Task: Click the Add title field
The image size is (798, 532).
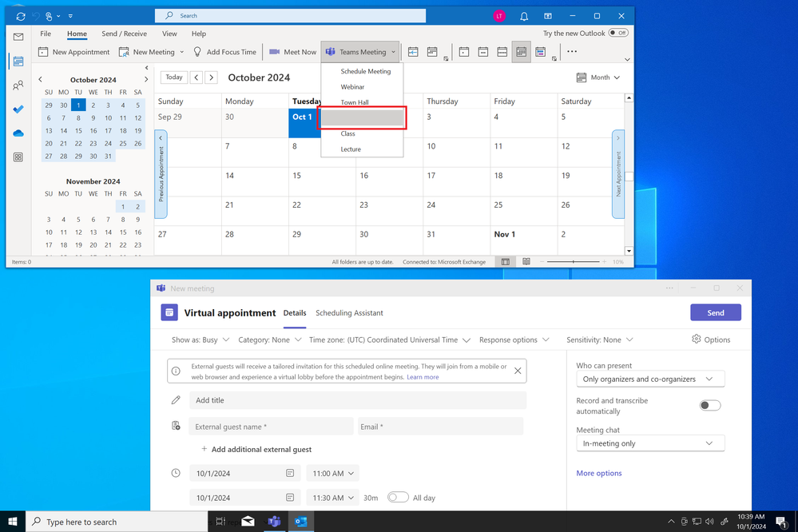Action: click(358, 400)
